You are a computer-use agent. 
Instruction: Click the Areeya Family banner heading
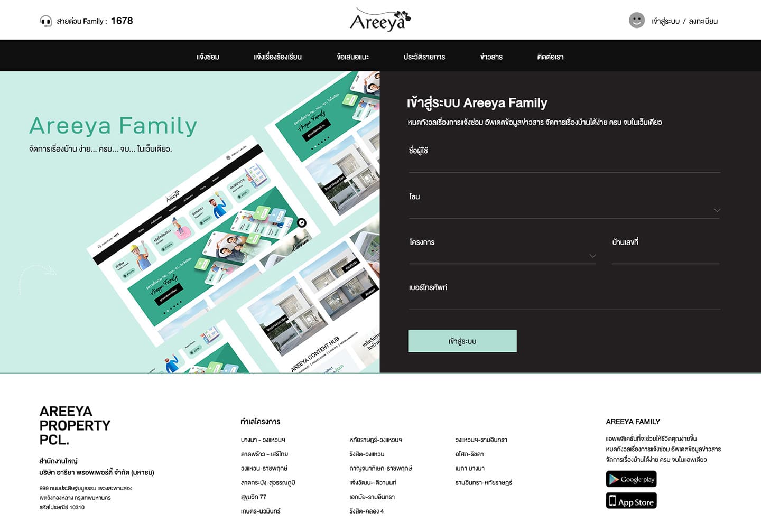pos(113,126)
